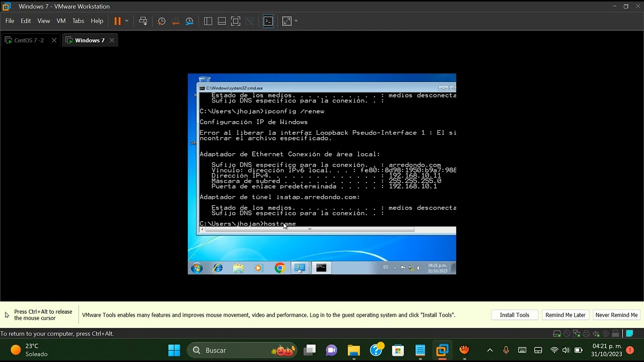Click Control Panel icon in guest taskbar
The image size is (644, 362).
coord(300,268)
